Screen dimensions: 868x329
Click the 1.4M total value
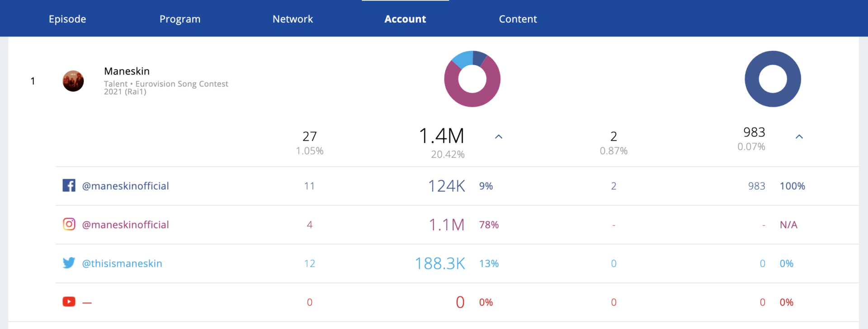point(442,136)
